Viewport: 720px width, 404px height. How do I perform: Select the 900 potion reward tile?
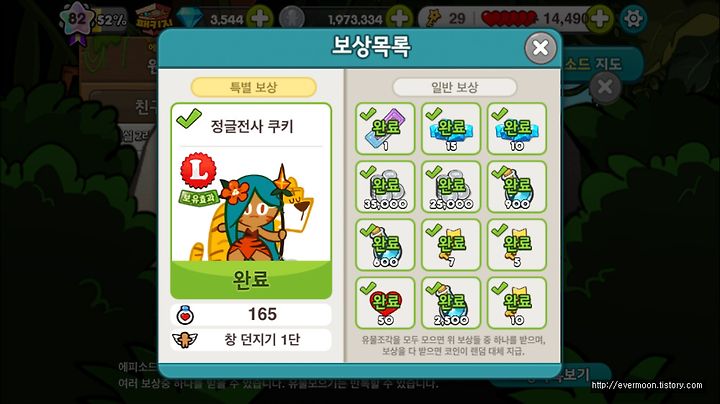tap(517, 186)
